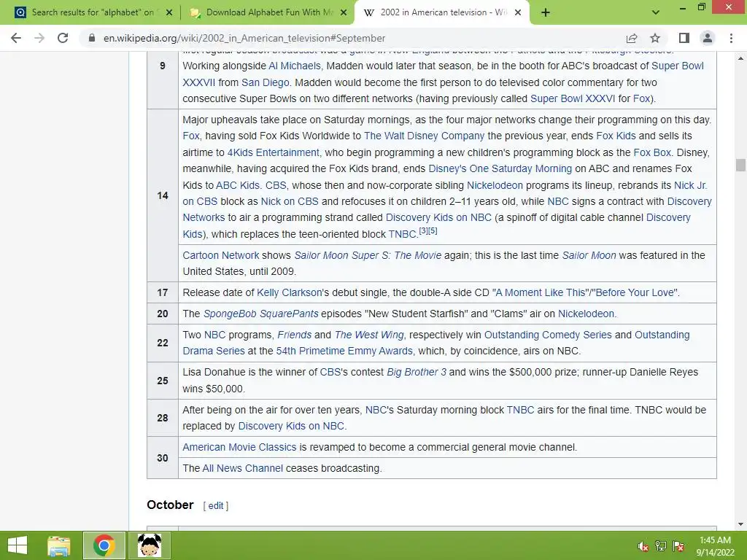Viewport: 747px width, 560px height.
Task: Click the network tray icon
Action: click(x=661, y=546)
